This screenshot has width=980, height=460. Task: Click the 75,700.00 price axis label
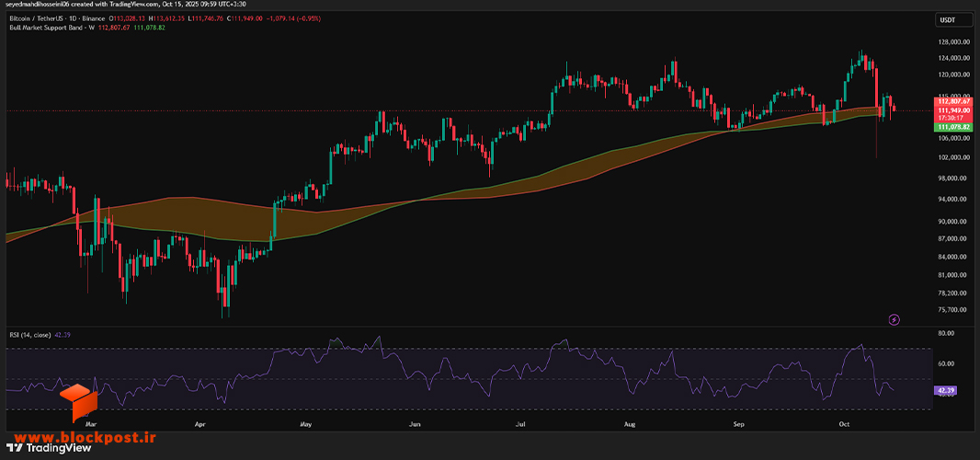[952, 310]
